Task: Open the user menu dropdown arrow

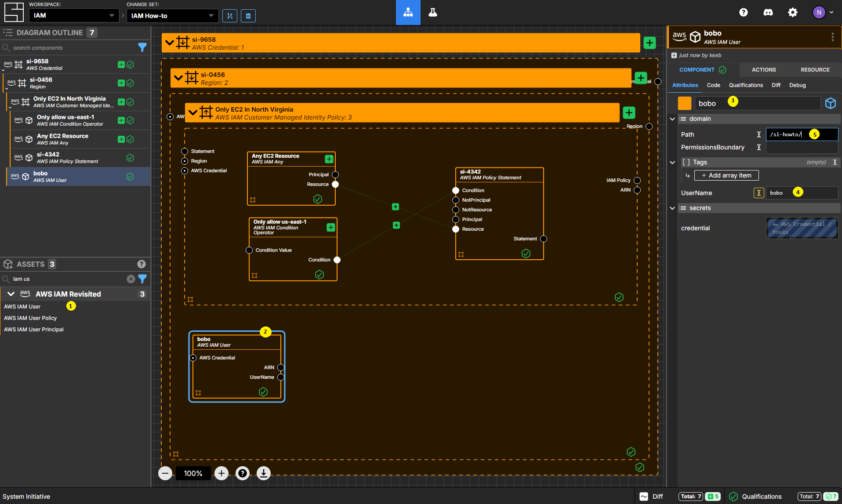Action: coord(831,12)
